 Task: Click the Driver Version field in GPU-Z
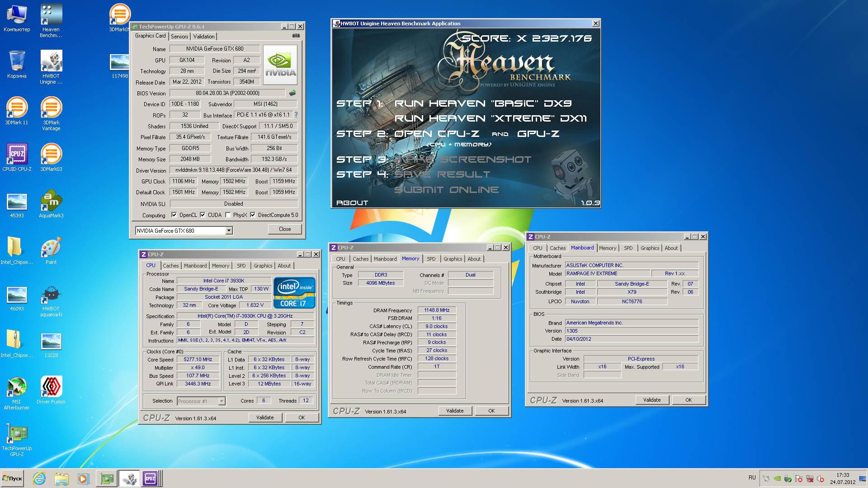click(233, 170)
